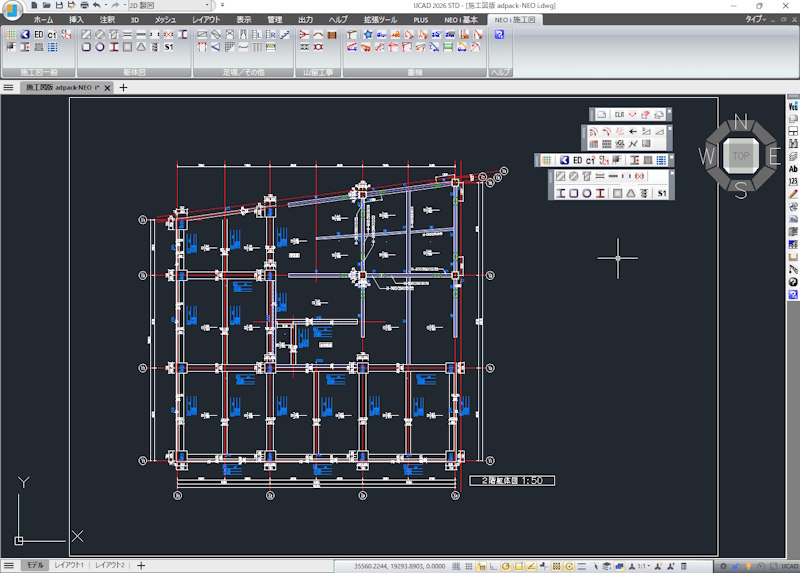Toggle object snap tracking in status bar
The height and width of the screenshot is (573, 800).
(x=531, y=566)
